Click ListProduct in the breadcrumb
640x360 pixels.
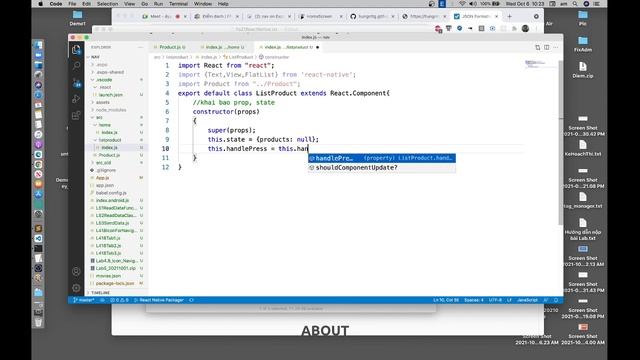pyautogui.click(x=238, y=57)
